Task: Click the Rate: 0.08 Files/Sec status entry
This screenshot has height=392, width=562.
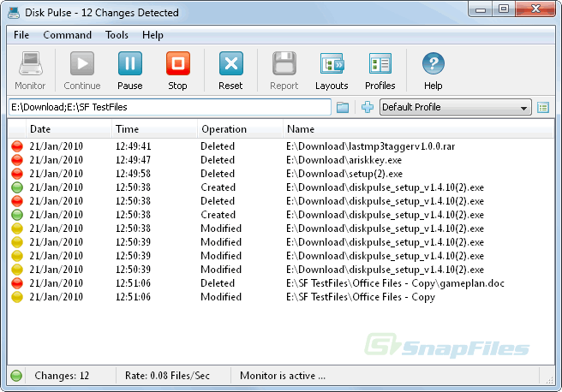Action: tap(167, 376)
